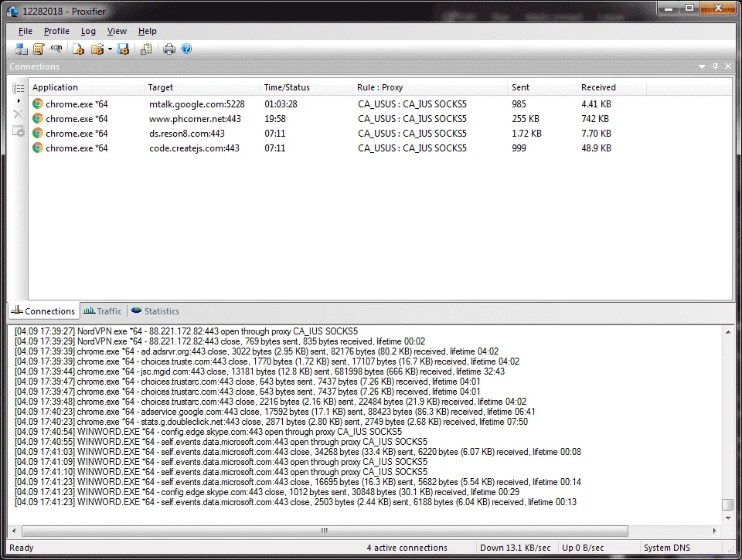This screenshot has width=742, height=560.
Task: Open Proxy Checker clipboard icon
Action: [x=146, y=49]
